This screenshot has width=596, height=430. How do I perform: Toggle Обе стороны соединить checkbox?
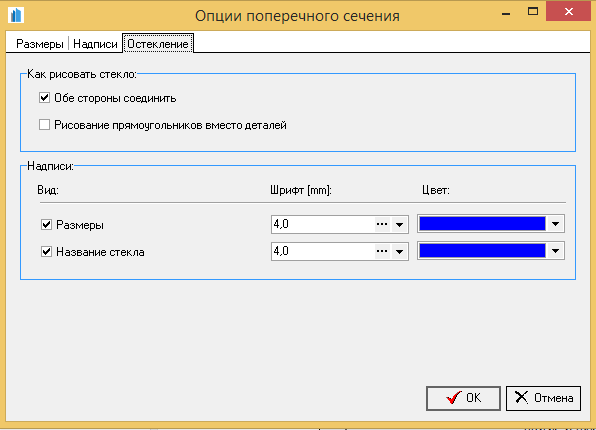[44, 98]
